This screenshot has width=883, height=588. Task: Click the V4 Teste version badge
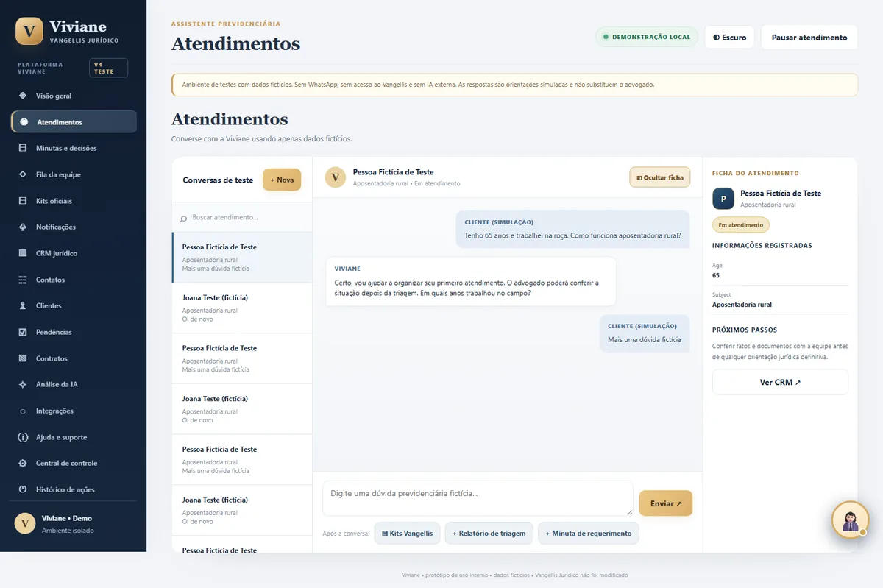(108, 68)
